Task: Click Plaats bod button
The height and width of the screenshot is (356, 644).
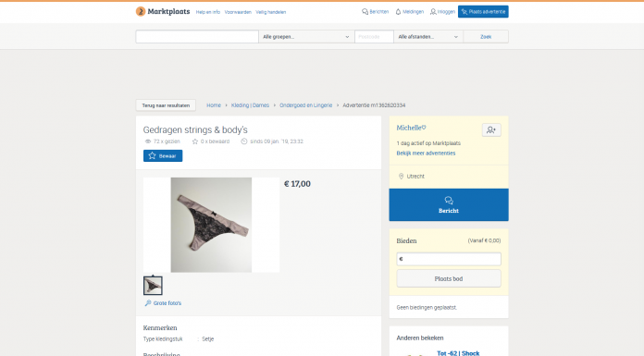Action: point(449,279)
